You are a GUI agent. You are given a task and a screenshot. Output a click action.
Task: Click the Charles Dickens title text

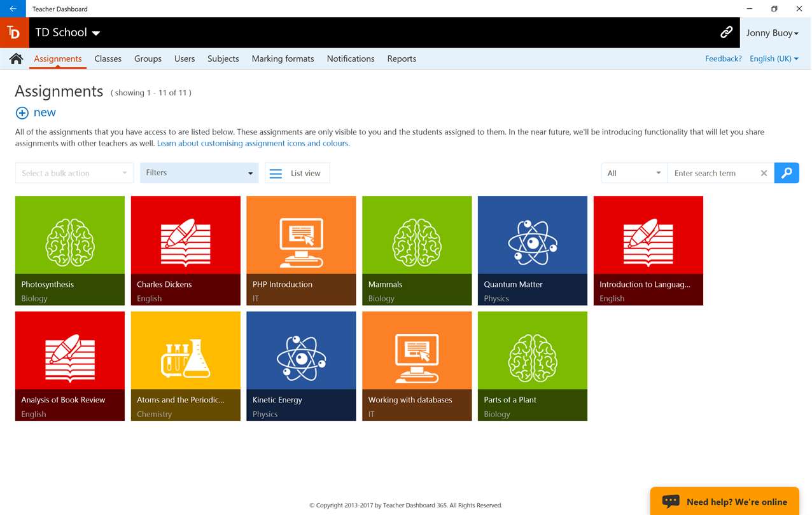tap(164, 284)
